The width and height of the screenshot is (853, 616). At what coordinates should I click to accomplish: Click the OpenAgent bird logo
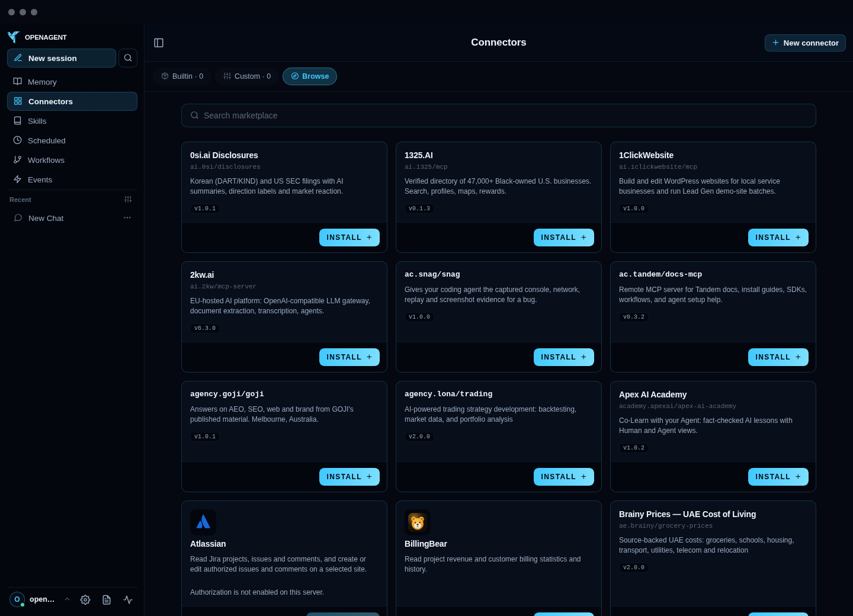[x=13, y=37]
